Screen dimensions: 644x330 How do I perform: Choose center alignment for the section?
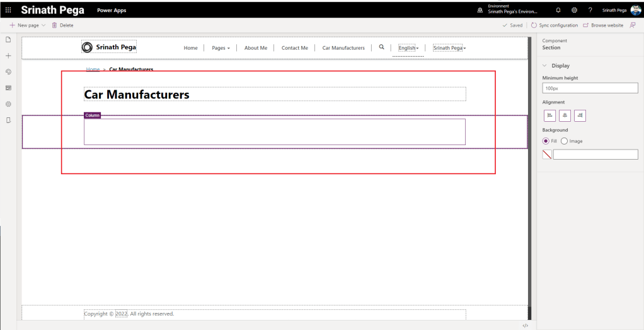tap(565, 115)
